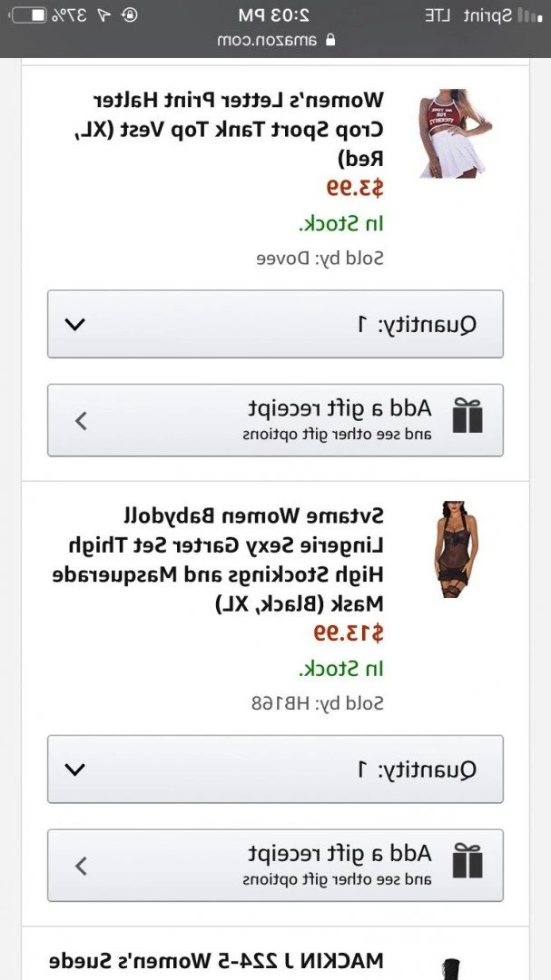
Task: Open the red halter crop top product thumbnail
Action: click(455, 133)
